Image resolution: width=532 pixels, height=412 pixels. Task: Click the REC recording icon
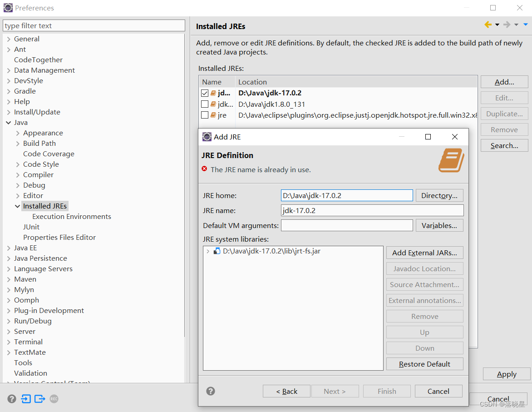point(54,399)
